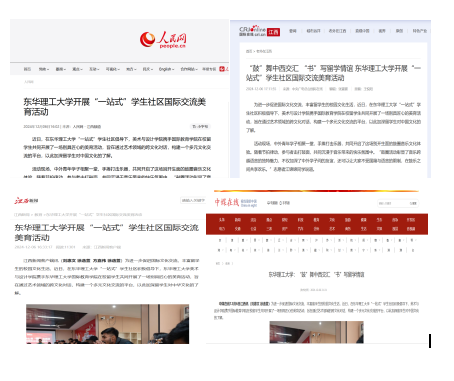Click the 江西新闻 site logo

[26, 201]
